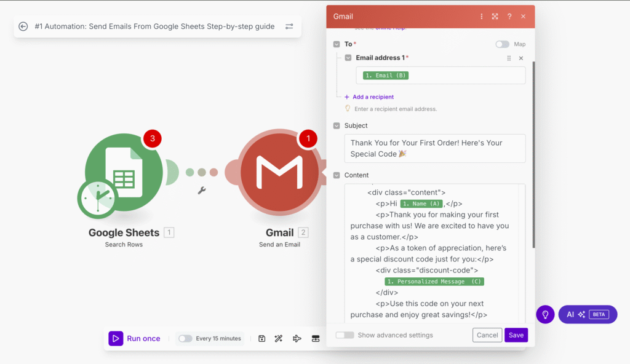Click the dotted connector between modules
Image resolution: width=630 pixels, height=364 pixels.
(202, 172)
